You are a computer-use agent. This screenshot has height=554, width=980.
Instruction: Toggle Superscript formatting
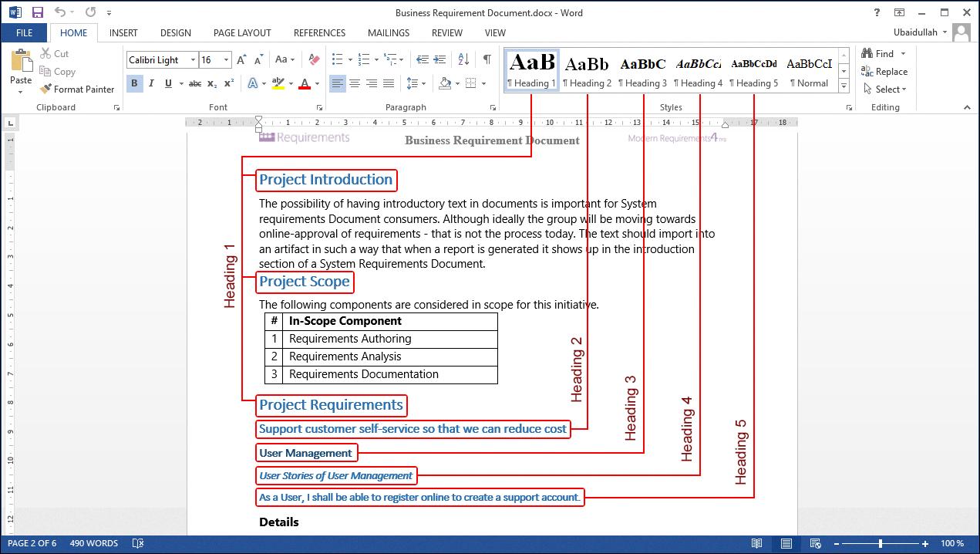coord(229,83)
